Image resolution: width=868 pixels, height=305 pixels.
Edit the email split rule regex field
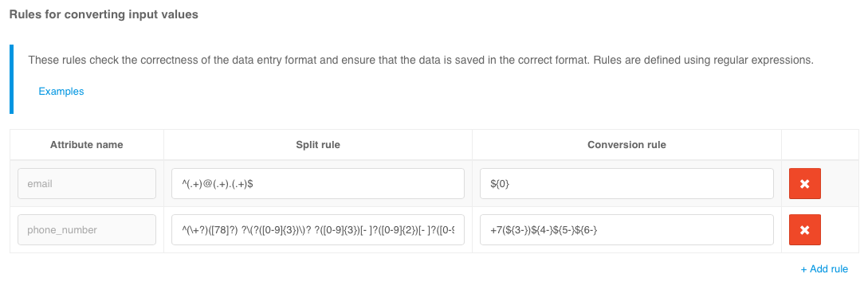[318, 184]
